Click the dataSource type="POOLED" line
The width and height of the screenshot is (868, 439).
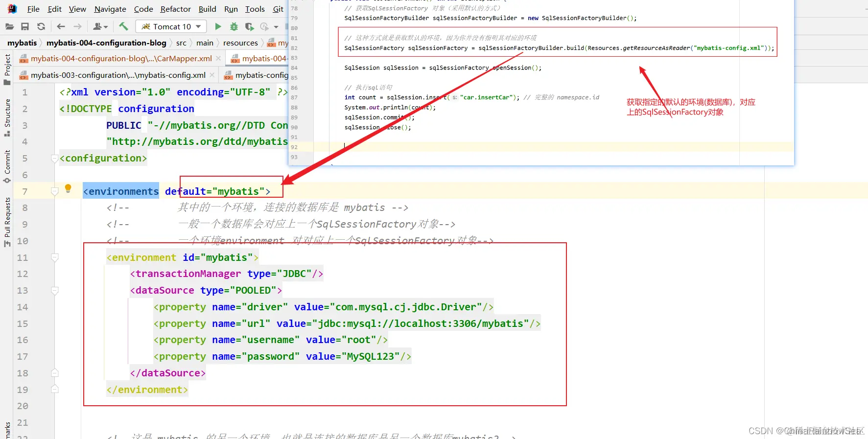(206, 291)
